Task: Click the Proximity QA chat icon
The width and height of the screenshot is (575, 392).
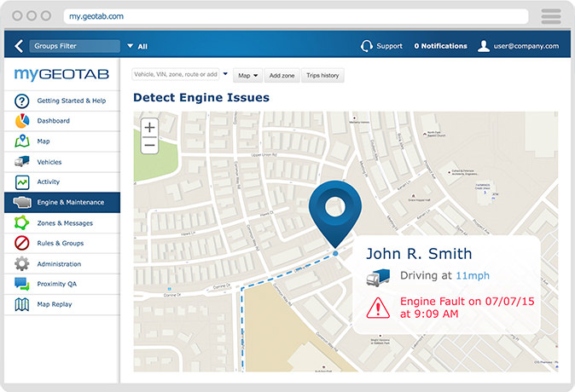Action: 22,284
